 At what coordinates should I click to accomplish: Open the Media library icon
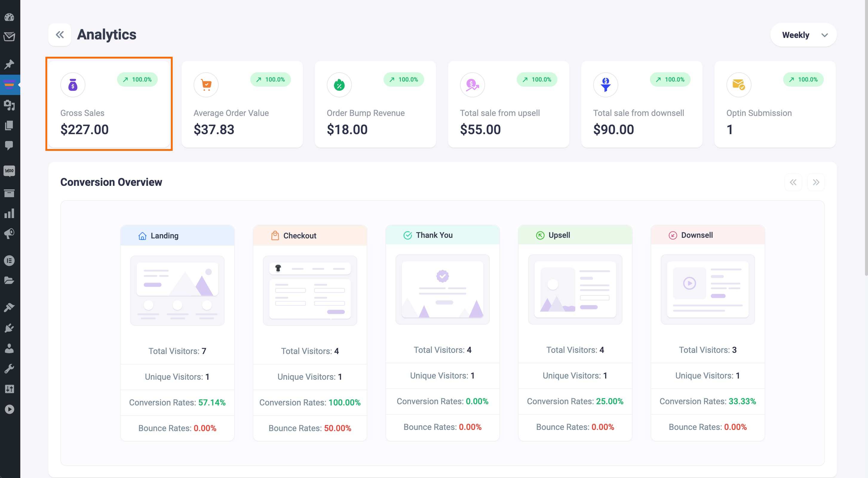(10, 105)
